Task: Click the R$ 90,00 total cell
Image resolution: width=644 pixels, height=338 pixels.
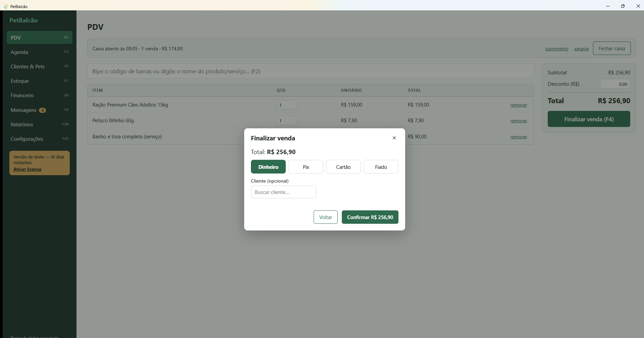Action: (x=417, y=136)
